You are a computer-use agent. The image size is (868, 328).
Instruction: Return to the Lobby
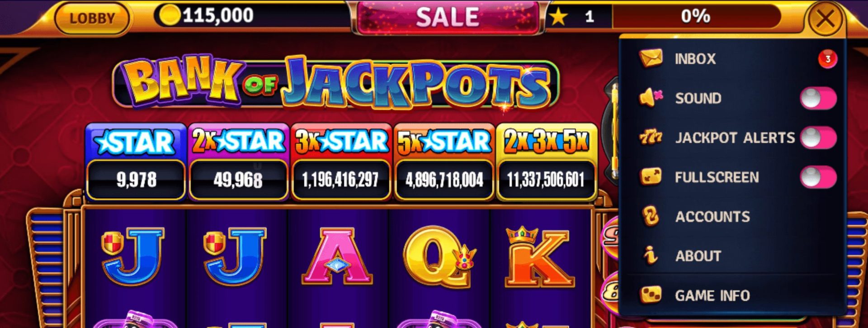(x=92, y=18)
